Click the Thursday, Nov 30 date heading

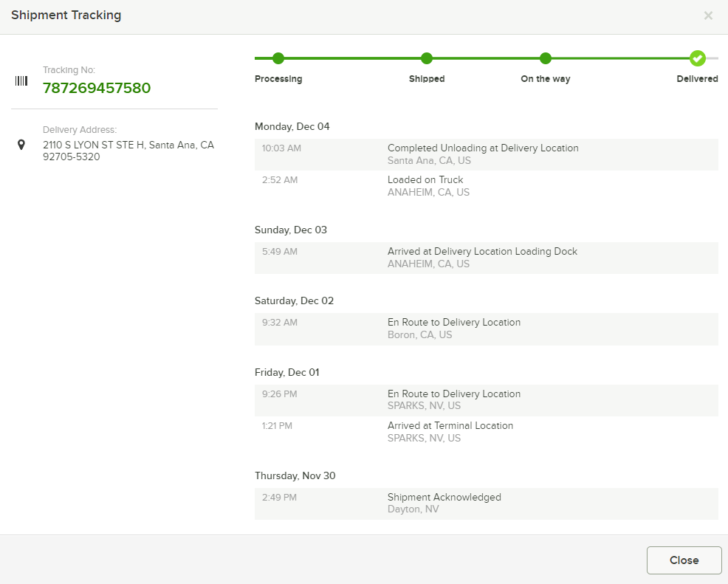(295, 475)
